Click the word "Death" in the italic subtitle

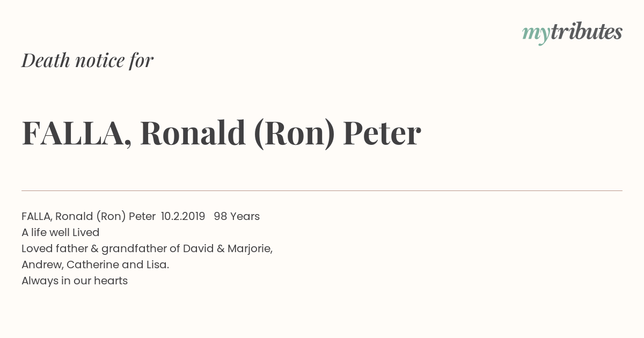[x=46, y=60]
